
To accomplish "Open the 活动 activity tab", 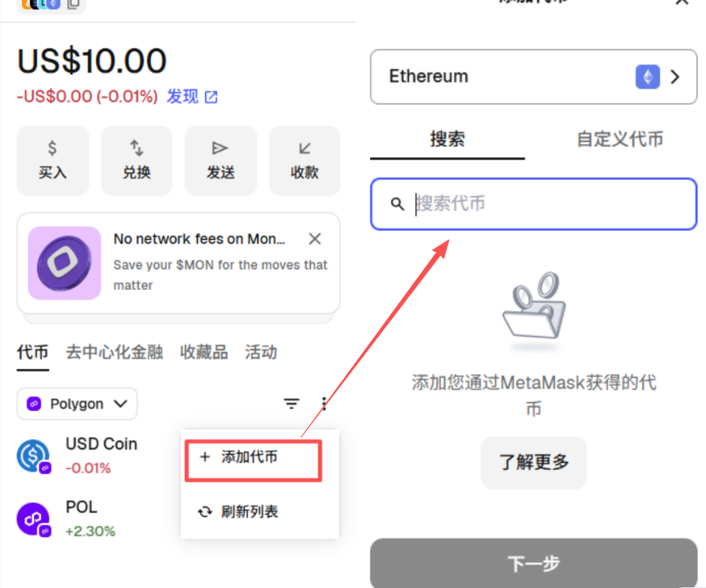I will 261,352.
